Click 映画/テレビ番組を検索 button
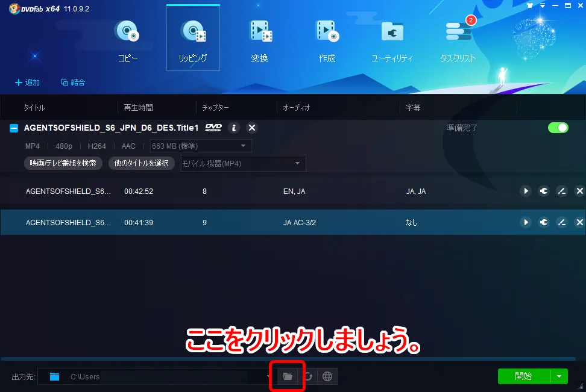The width and height of the screenshot is (586, 392). 63,163
